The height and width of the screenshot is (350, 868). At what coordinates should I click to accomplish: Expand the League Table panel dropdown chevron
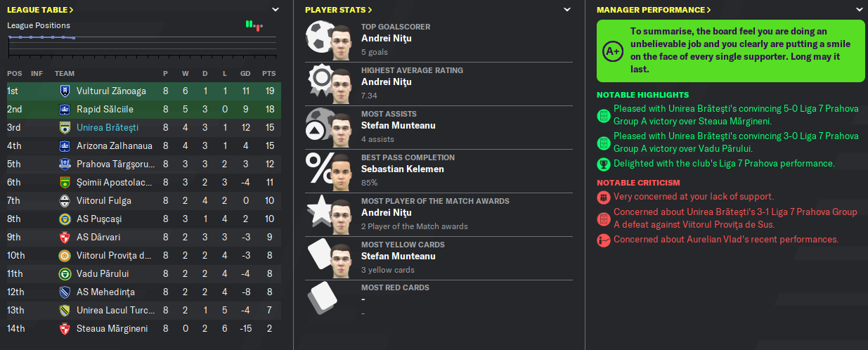click(276, 10)
